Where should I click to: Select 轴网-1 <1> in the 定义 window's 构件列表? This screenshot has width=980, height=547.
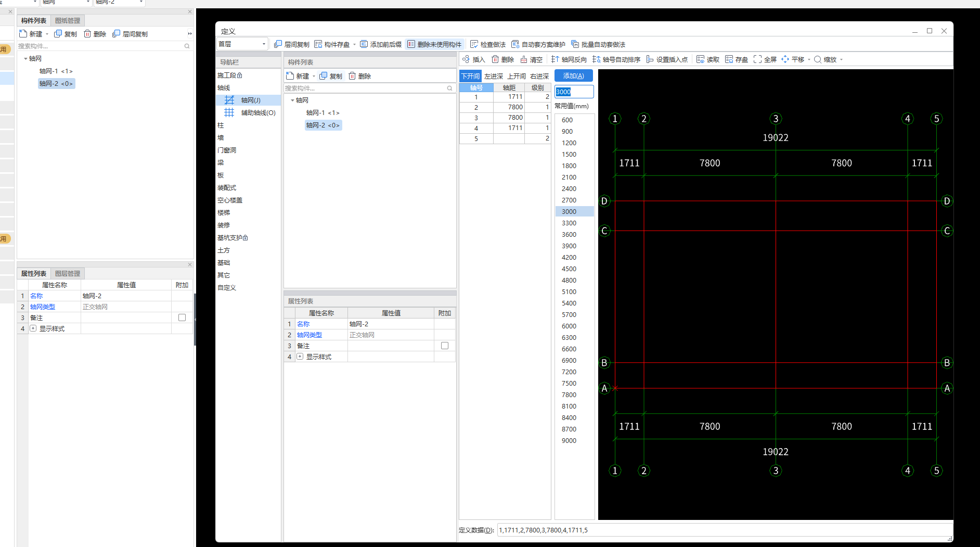tap(323, 113)
